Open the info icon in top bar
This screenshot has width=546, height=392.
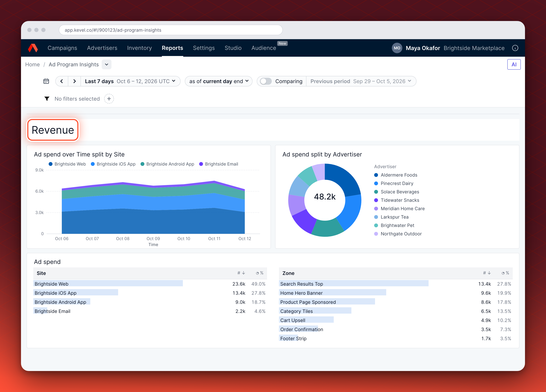[x=515, y=48]
